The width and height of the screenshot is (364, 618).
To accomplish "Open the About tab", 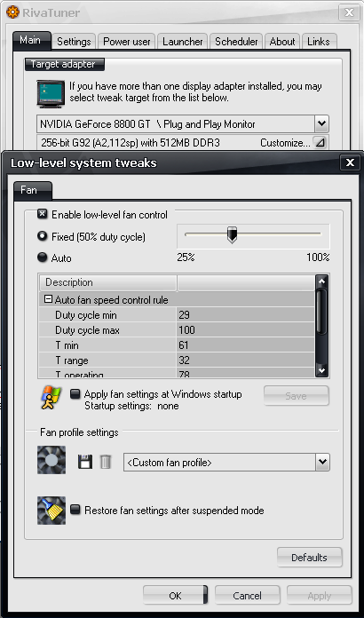I will (282, 42).
